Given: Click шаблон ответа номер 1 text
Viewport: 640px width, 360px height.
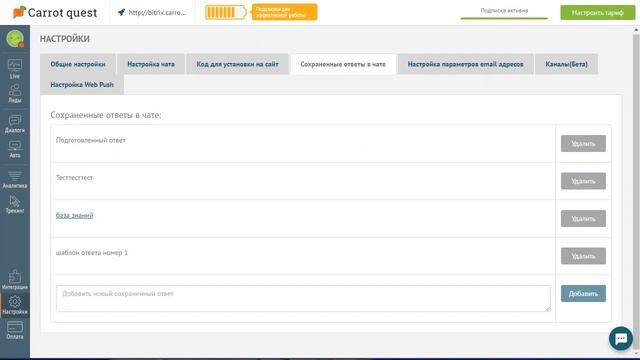Looking at the screenshot, I should (92, 253).
